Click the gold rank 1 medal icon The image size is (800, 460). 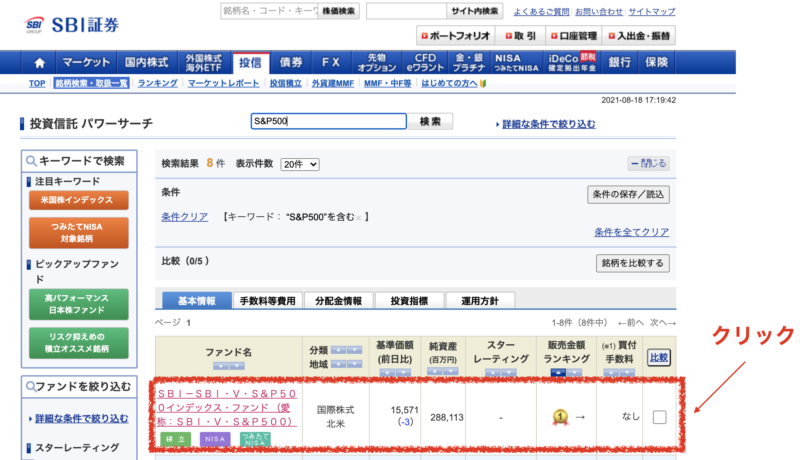click(x=560, y=417)
